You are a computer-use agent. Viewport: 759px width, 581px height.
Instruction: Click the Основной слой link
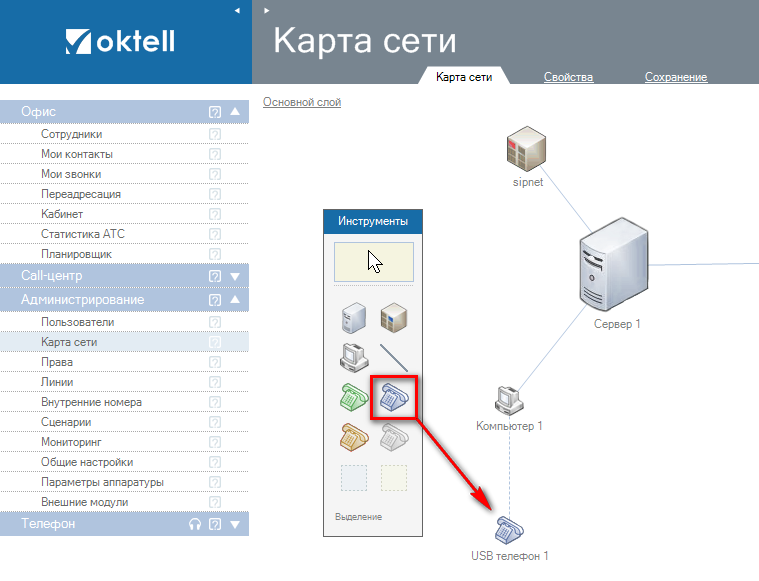click(302, 102)
